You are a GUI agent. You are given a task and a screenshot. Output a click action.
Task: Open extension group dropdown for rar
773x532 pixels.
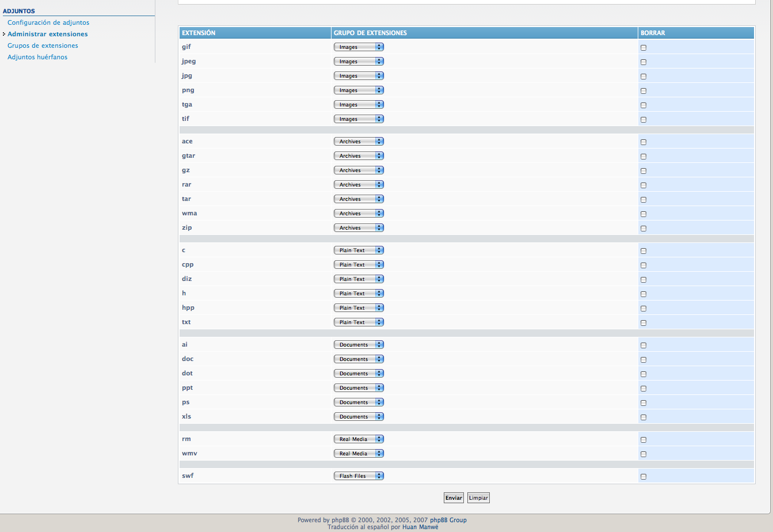359,185
